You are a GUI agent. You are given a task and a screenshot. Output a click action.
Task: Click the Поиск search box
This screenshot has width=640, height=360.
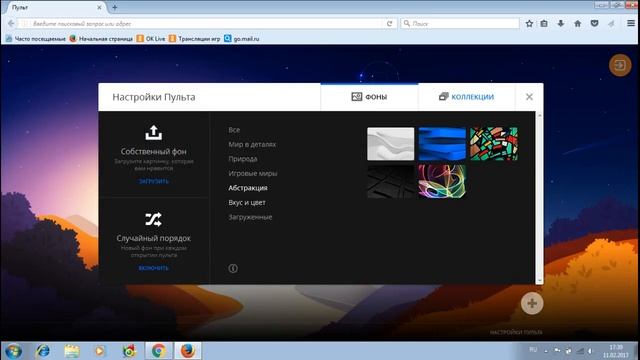[460, 24]
